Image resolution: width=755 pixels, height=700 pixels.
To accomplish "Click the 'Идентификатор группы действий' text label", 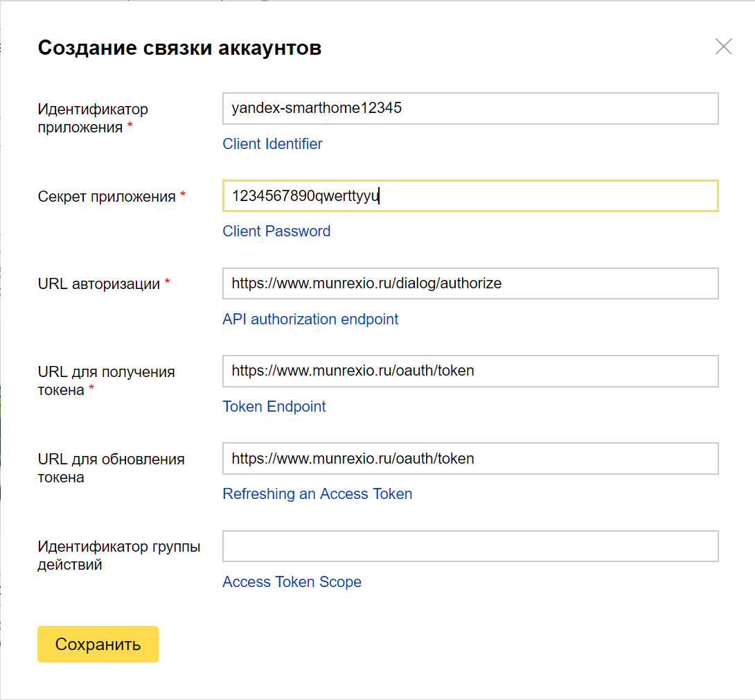I will (119, 555).
